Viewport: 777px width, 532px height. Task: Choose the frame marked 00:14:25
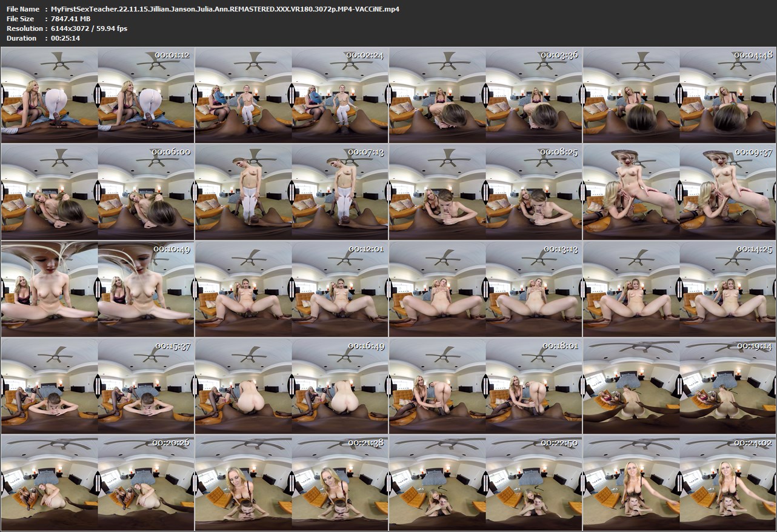coord(679,289)
